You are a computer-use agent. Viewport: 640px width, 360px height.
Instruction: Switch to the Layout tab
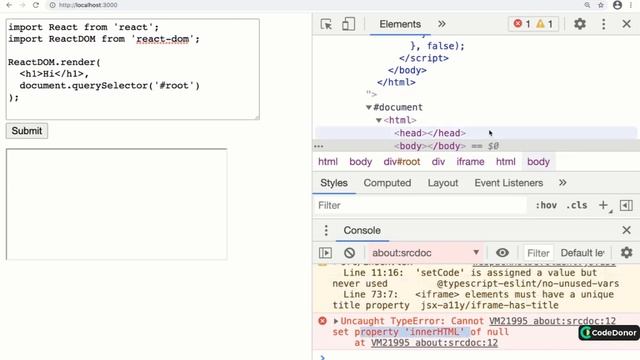coord(443,183)
